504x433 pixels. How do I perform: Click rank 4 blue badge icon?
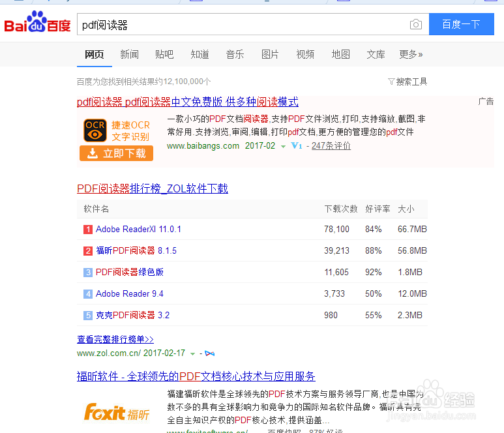click(88, 294)
